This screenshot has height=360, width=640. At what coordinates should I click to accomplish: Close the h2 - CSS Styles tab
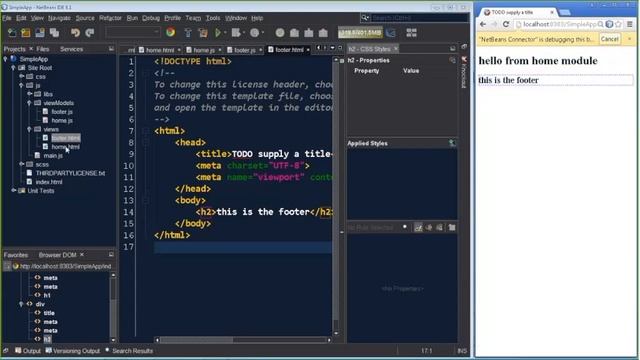click(396, 49)
